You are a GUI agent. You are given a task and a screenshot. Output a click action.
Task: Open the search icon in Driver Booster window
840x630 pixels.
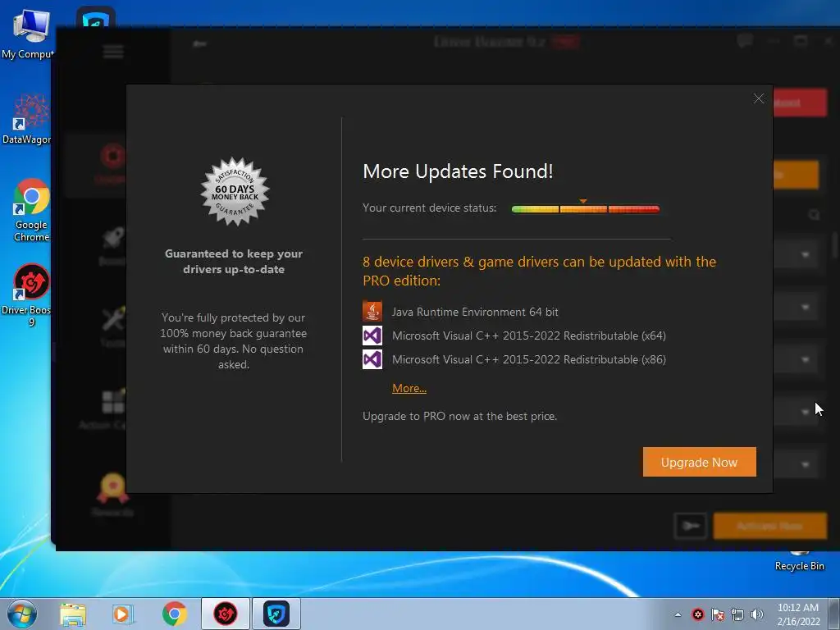click(815, 215)
